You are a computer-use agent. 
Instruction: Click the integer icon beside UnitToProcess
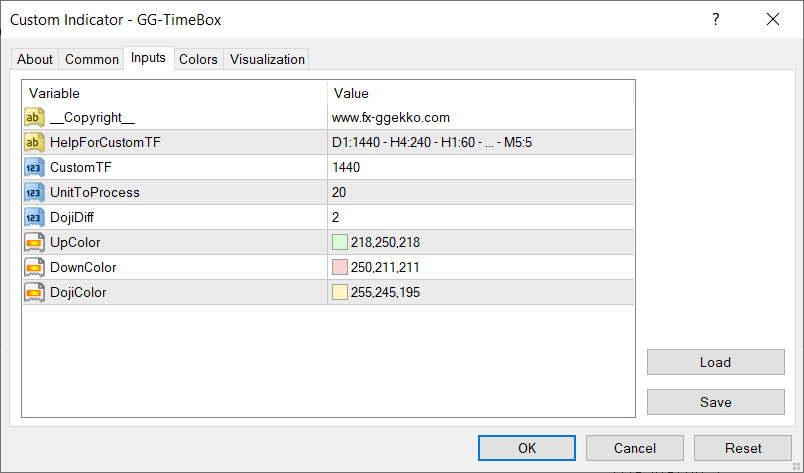[x=34, y=192]
